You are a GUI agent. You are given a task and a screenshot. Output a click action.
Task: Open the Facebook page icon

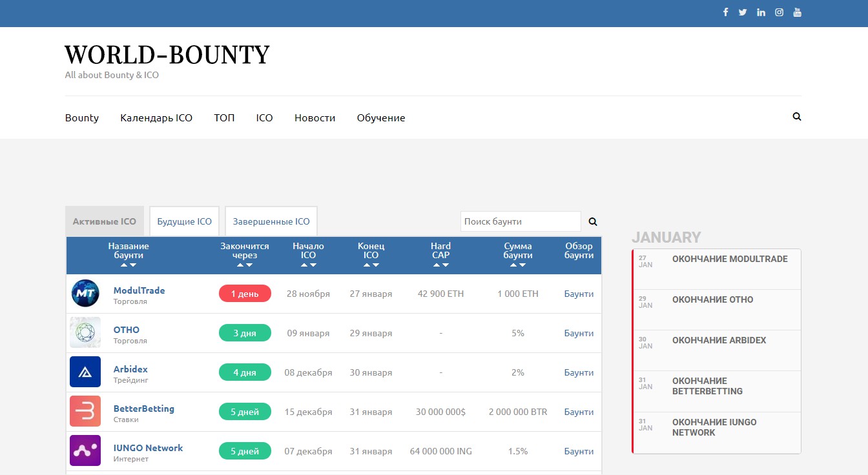click(x=725, y=12)
